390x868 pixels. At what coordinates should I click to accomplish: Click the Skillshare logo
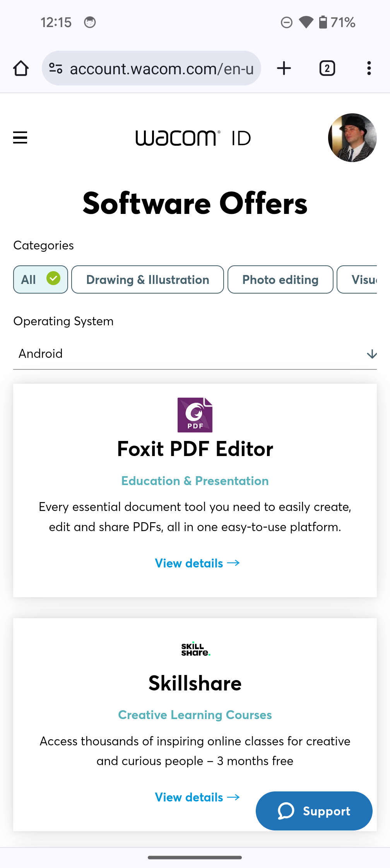point(195,649)
